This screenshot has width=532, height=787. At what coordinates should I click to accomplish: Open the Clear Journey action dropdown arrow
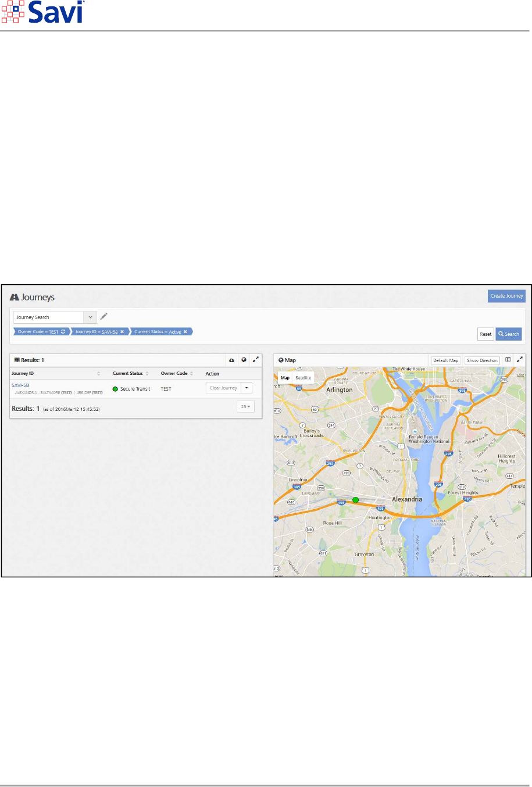pyautogui.click(x=247, y=388)
